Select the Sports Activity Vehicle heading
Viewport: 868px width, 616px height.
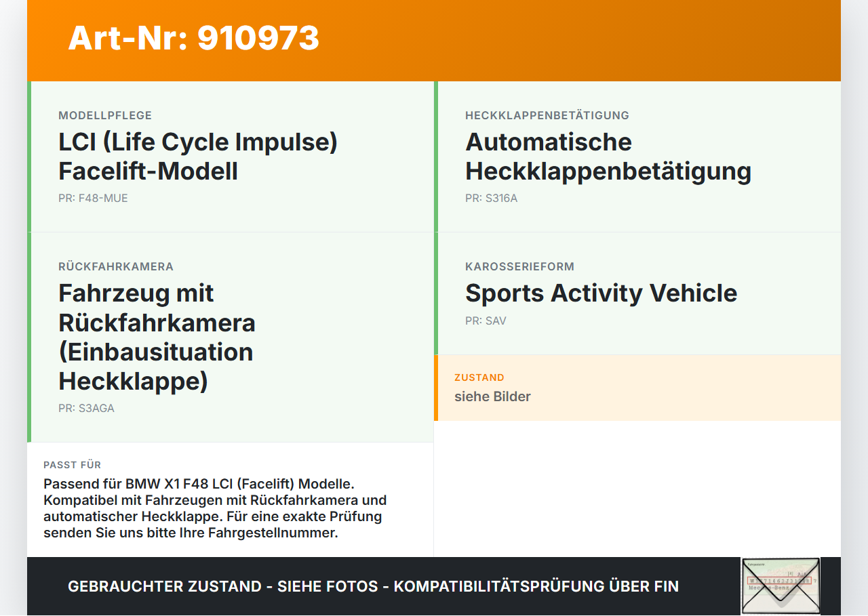pos(601,293)
